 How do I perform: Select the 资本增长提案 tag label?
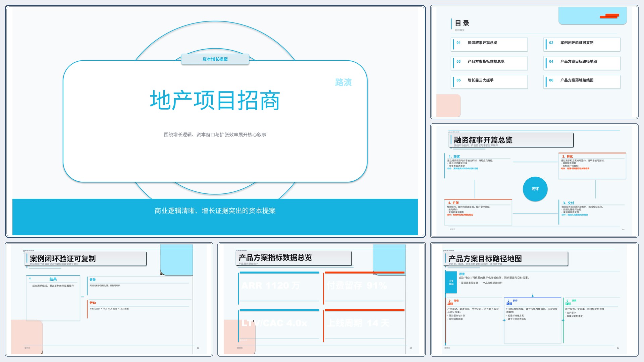click(x=215, y=59)
